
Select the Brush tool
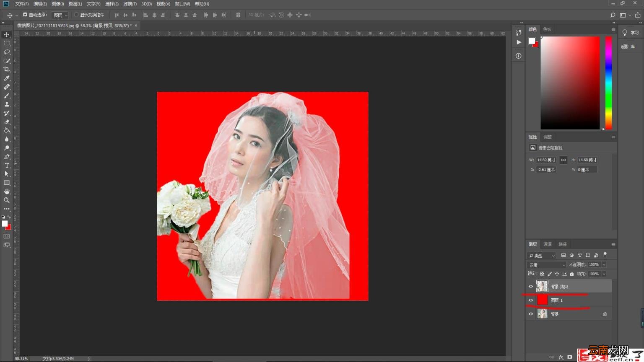pyautogui.click(x=7, y=96)
